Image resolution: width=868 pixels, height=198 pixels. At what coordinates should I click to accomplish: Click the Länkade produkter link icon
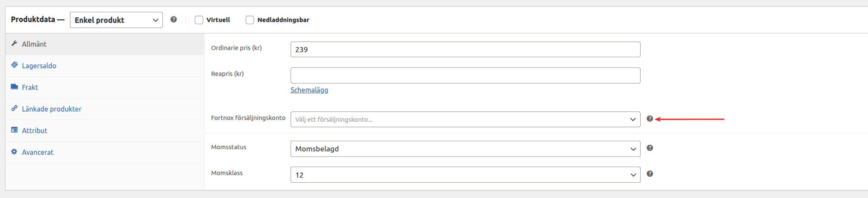tap(14, 109)
